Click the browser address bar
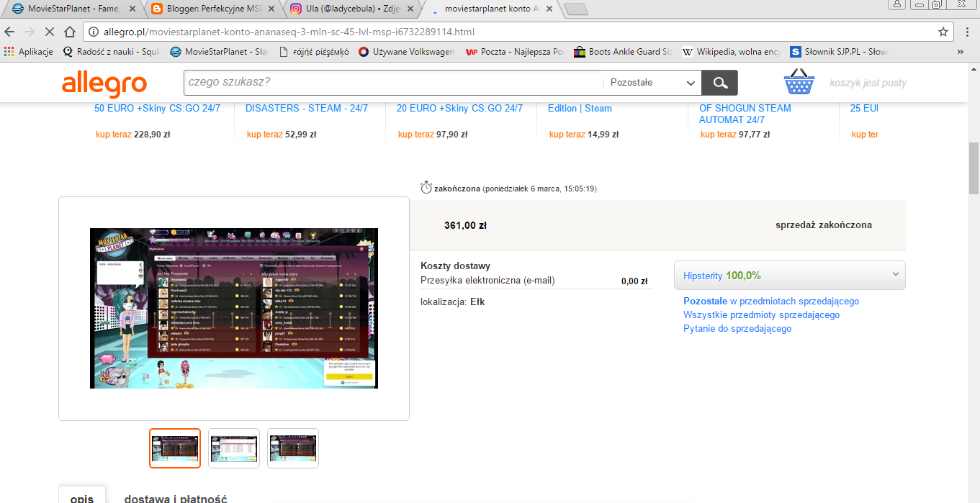The height and width of the screenshot is (503, 980). coord(518,32)
